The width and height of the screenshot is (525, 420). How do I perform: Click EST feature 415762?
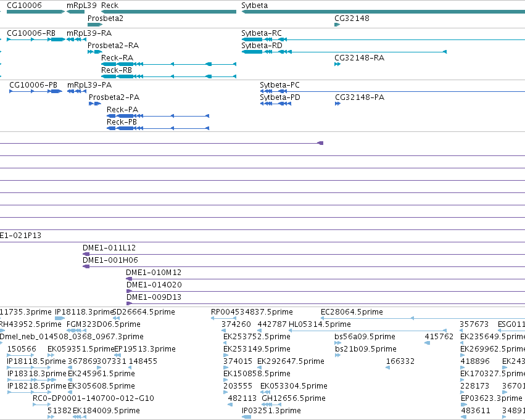coord(439,336)
